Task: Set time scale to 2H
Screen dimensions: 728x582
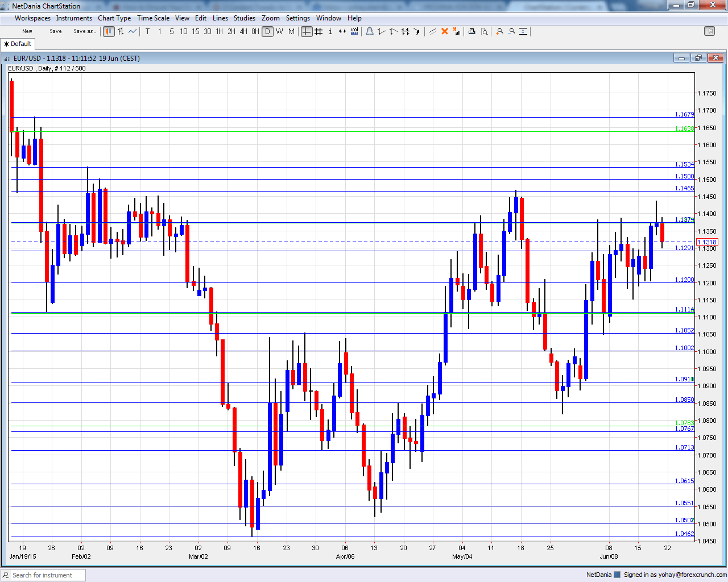Action: click(x=231, y=31)
